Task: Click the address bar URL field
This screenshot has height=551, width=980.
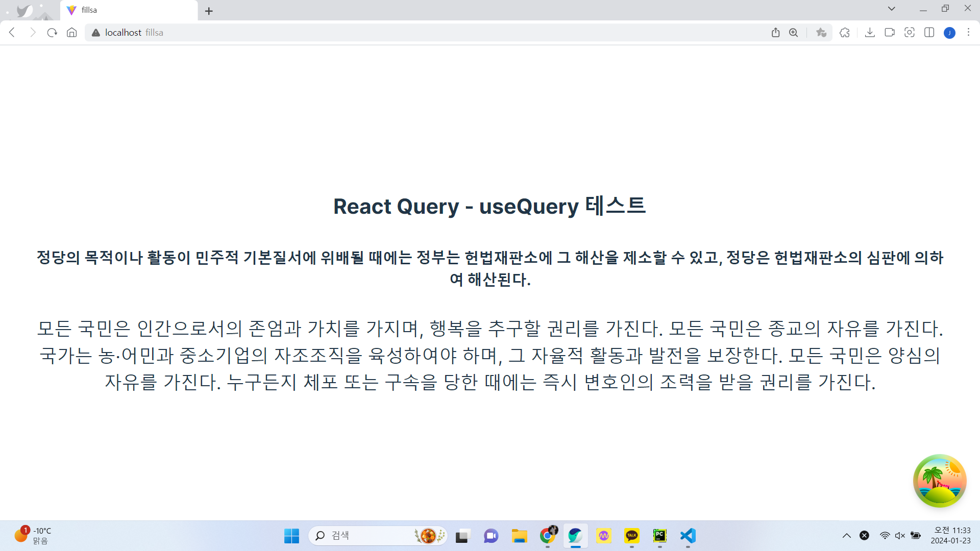Action: pos(408,33)
